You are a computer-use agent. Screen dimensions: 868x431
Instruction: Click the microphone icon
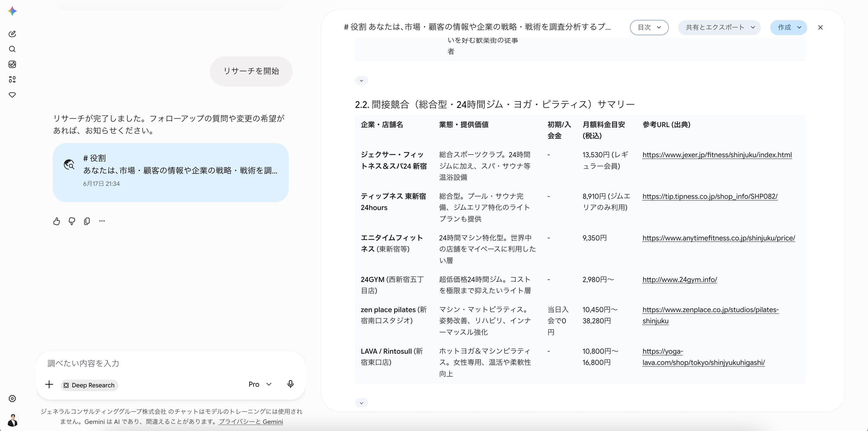(291, 384)
